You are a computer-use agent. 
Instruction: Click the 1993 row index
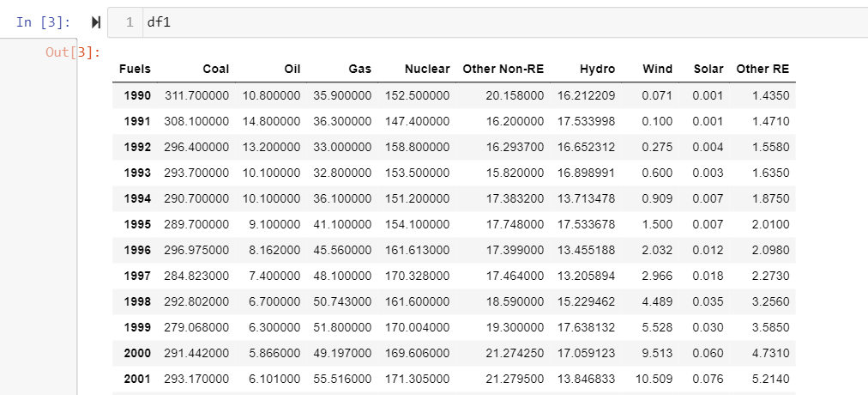[x=137, y=173]
